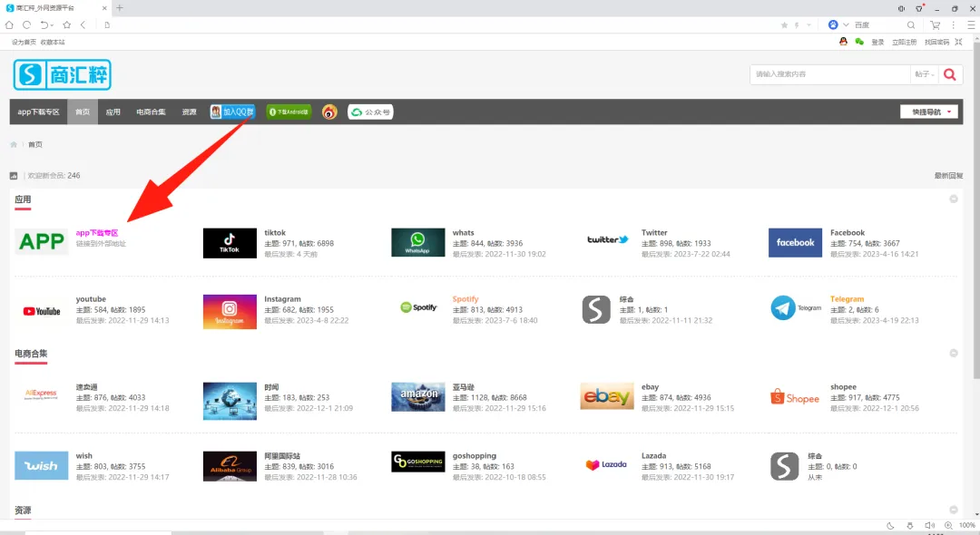Click the 加入QQ群 button
The width and height of the screenshot is (980, 535).
pyautogui.click(x=232, y=112)
